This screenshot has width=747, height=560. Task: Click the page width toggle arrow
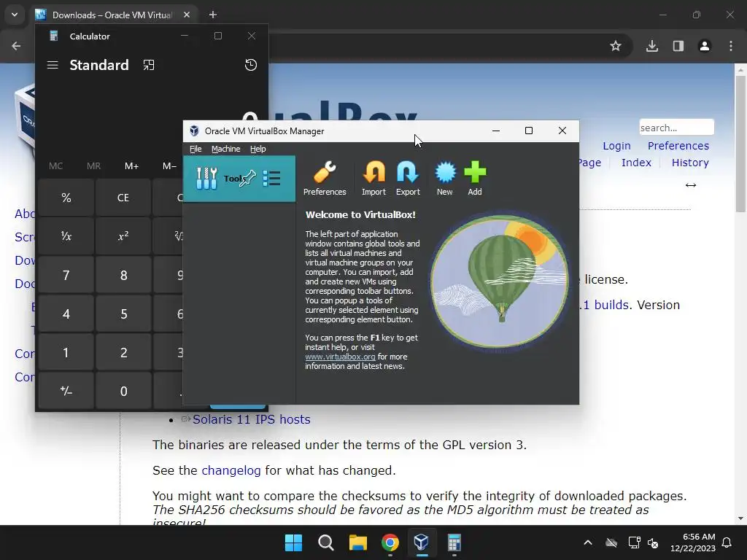click(x=691, y=185)
